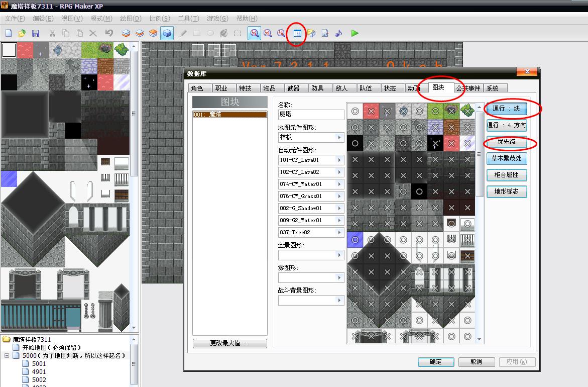Switch to the event layer cube icon
Image resolution: width=588 pixels, height=387 pixels.
(167, 33)
